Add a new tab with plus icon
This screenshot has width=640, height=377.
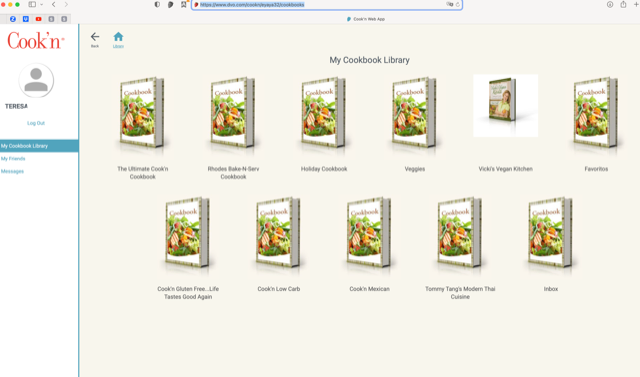click(636, 4)
